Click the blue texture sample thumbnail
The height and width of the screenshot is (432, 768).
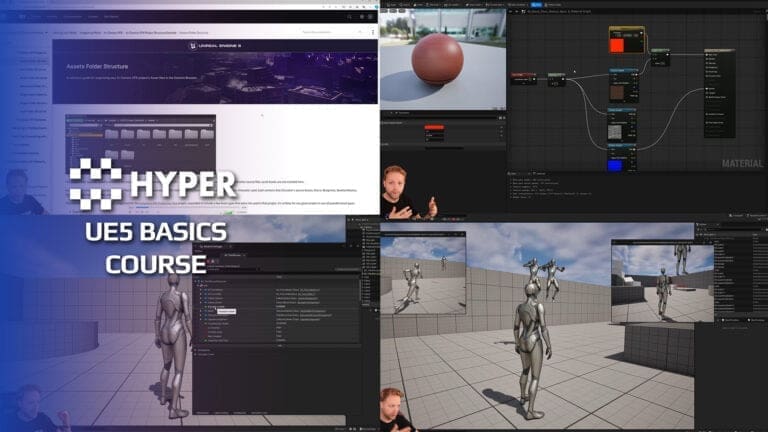click(x=615, y=166)
